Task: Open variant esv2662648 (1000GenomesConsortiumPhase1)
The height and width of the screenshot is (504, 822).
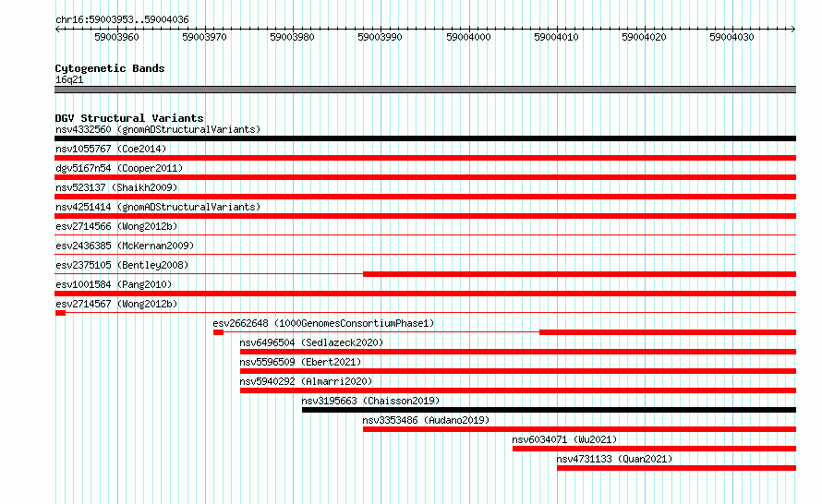Action: tap(323, 323)
